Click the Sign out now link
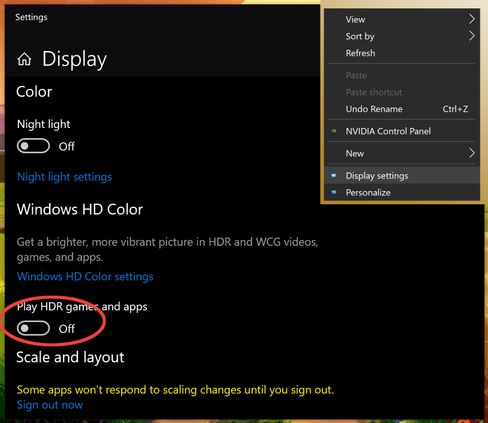 (50, 405)
